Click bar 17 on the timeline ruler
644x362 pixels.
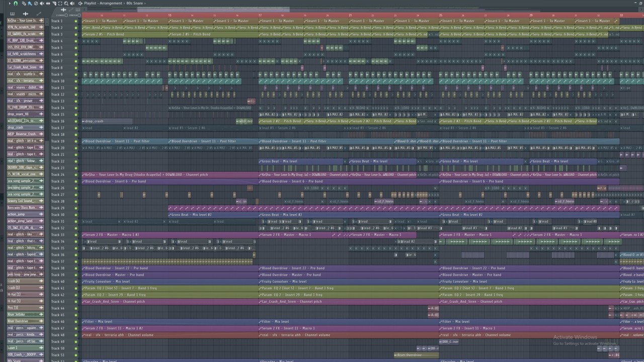click(x=260, y=15)
